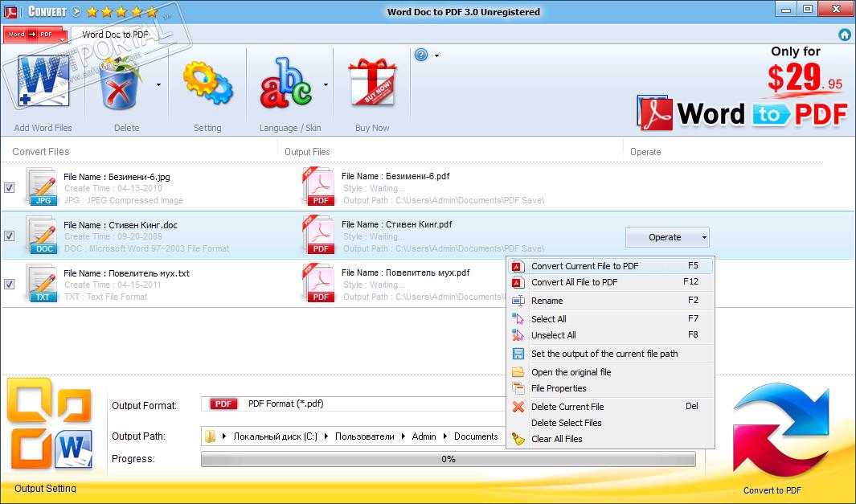Click the Convert Files column header
856x504 pixels.
pyautogui.click(x=41, y=152)
